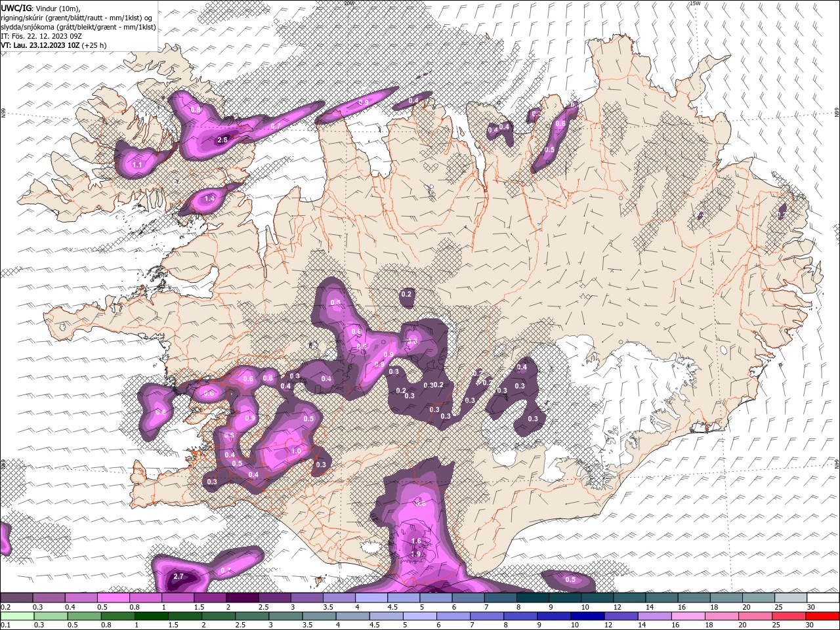Click the 'UWC/IG: Vindur (10m),' title line
The image size is (840, 630).
(41, 8)
